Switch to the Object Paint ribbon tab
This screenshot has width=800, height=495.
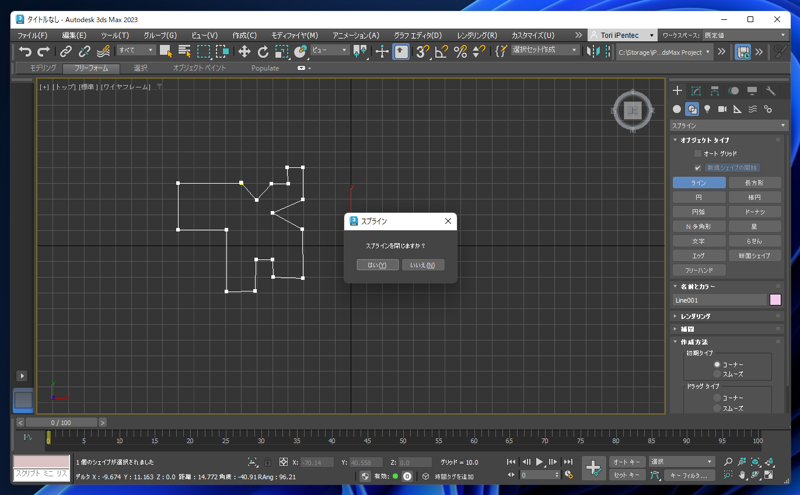click(199, 68)
